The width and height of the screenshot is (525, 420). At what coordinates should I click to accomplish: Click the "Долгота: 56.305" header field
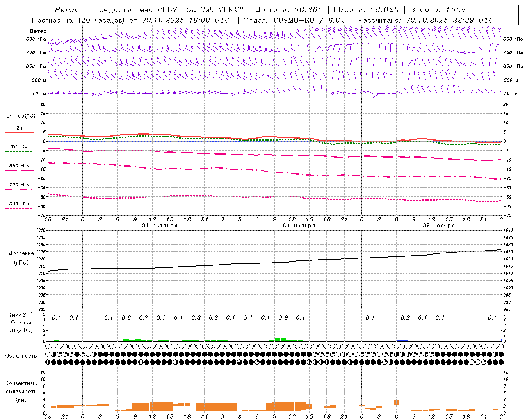[x=289, y=10]
